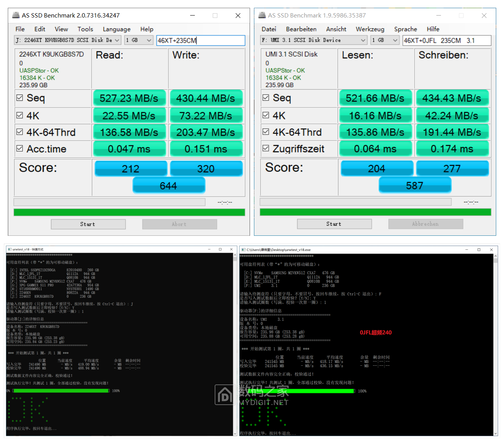Toggle the 4K checkbox in the English window
The height and width of the screenshot is (442, 504).
[20, 115]
